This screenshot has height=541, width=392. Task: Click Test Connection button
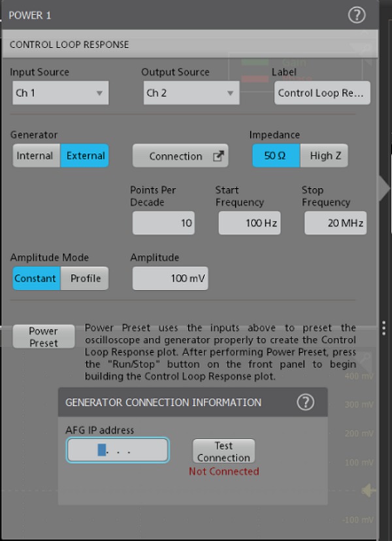pos(223,451)
